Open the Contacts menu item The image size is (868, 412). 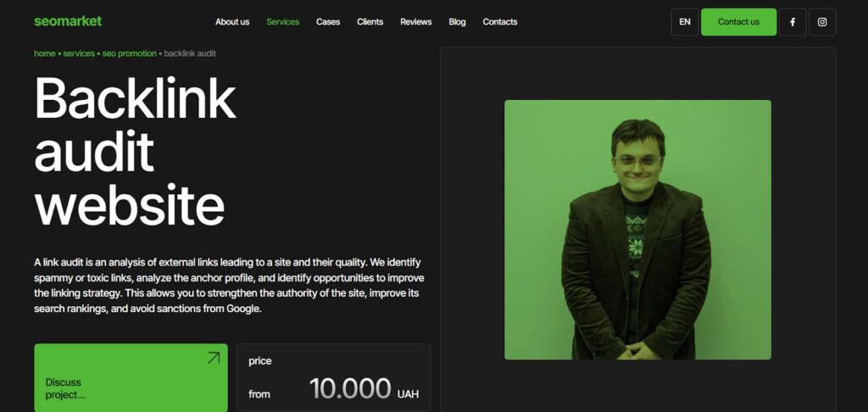click(x=500, y=22)
